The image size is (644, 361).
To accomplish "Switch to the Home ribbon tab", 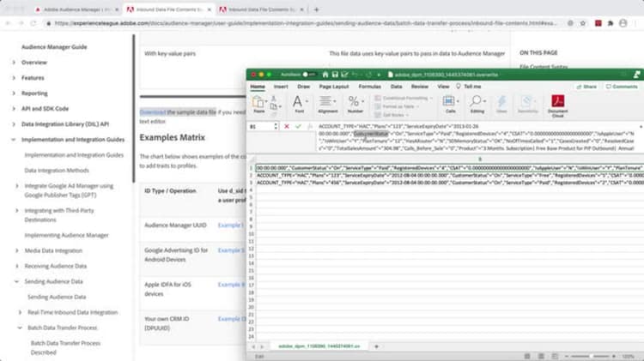I will [x=258, y=87].
